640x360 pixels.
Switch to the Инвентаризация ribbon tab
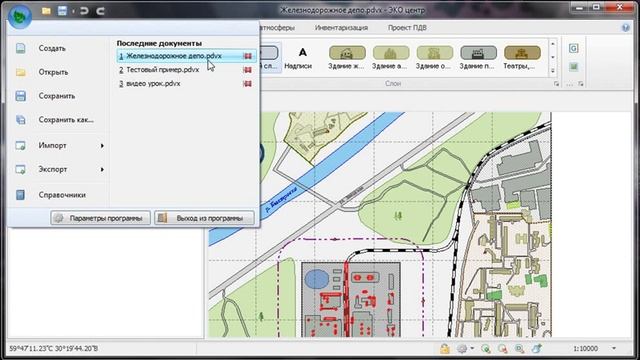click(341, 28)
